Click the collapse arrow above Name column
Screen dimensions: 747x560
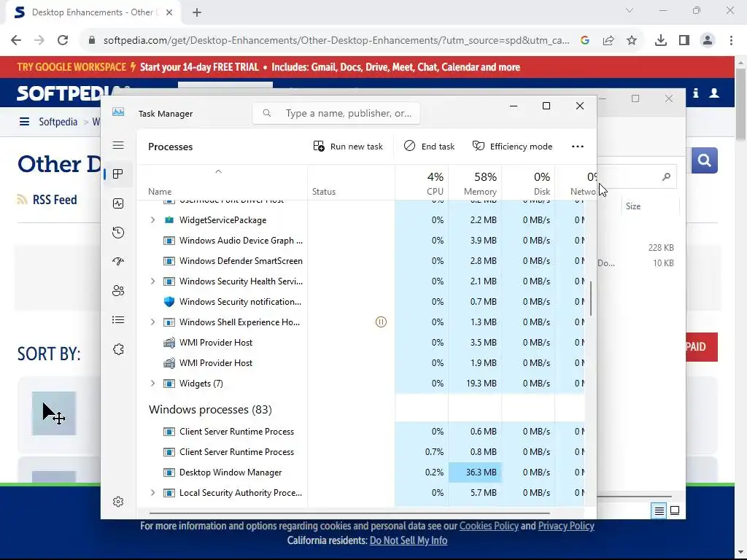(219, 171)
